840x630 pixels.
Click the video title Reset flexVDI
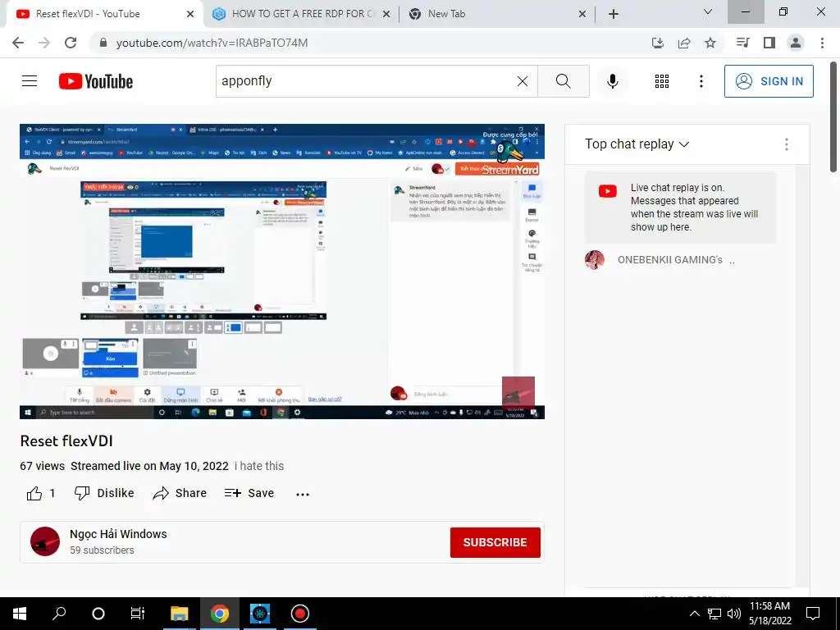pyautogui.click(x=66, y=441)
